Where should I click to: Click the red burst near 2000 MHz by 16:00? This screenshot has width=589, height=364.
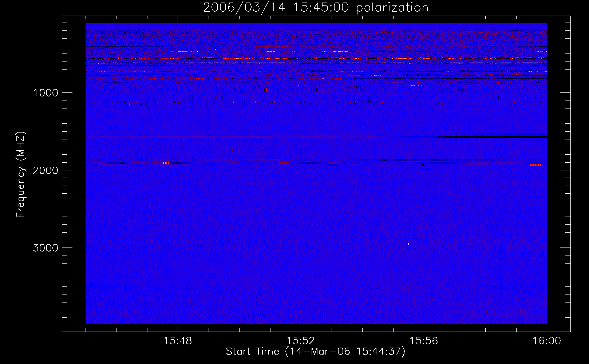click(x=535, y=165)
